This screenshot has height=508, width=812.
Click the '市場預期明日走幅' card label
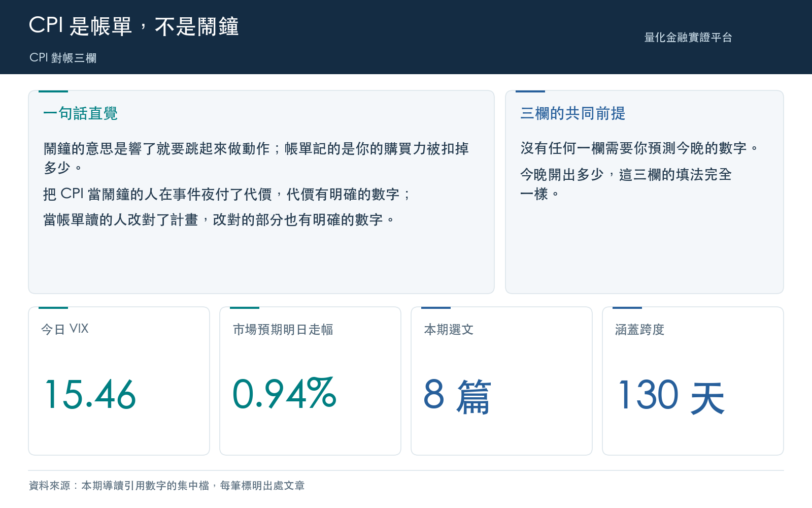coord(283,330)
